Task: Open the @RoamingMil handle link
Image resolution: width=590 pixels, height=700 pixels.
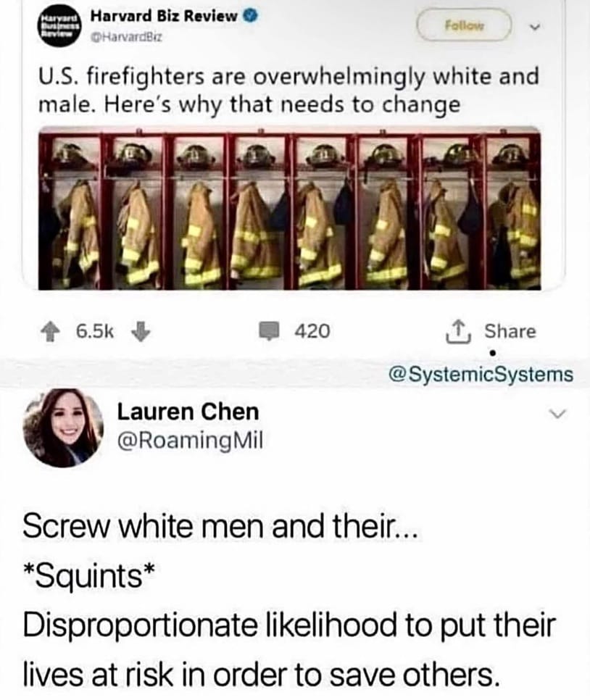Action: click(191, 441)
